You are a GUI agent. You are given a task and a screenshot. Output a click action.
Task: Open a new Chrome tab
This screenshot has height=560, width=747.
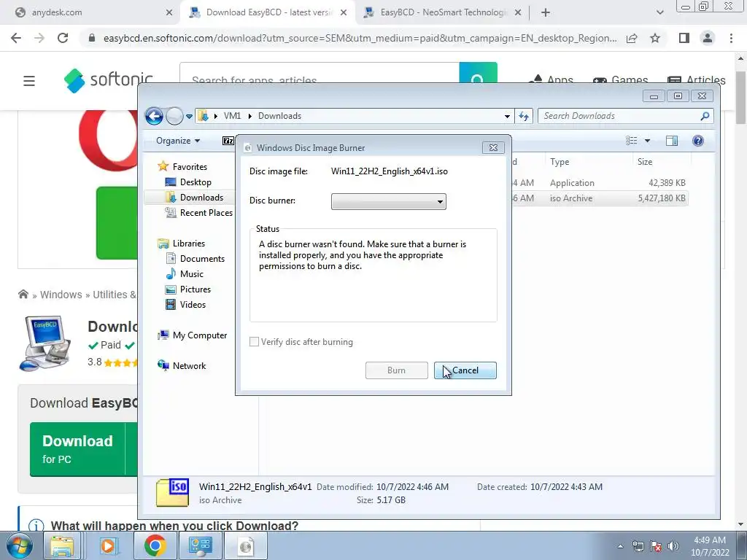coord(546,13)
